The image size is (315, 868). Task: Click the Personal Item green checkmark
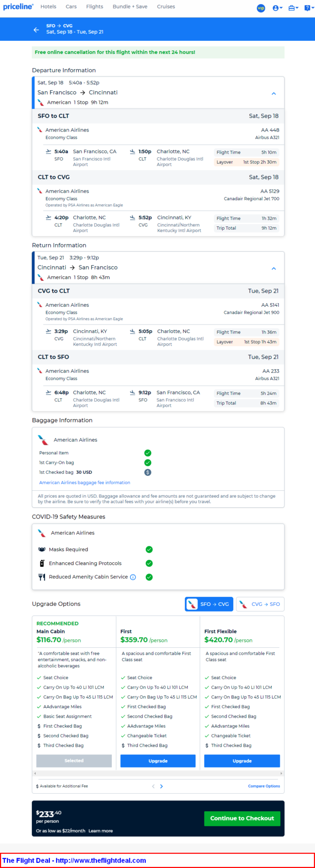148,453
